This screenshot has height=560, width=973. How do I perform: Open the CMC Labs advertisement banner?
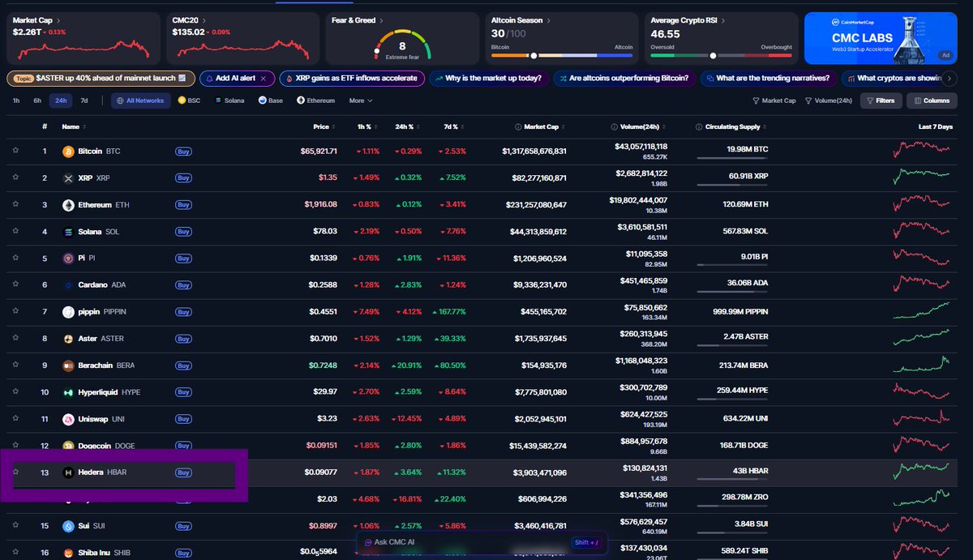tap(882, 38)
